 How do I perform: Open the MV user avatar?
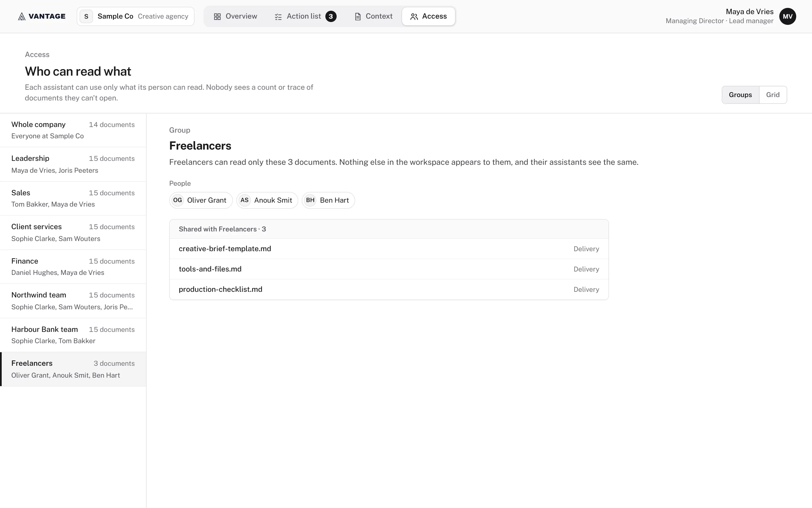coord(787,16)
